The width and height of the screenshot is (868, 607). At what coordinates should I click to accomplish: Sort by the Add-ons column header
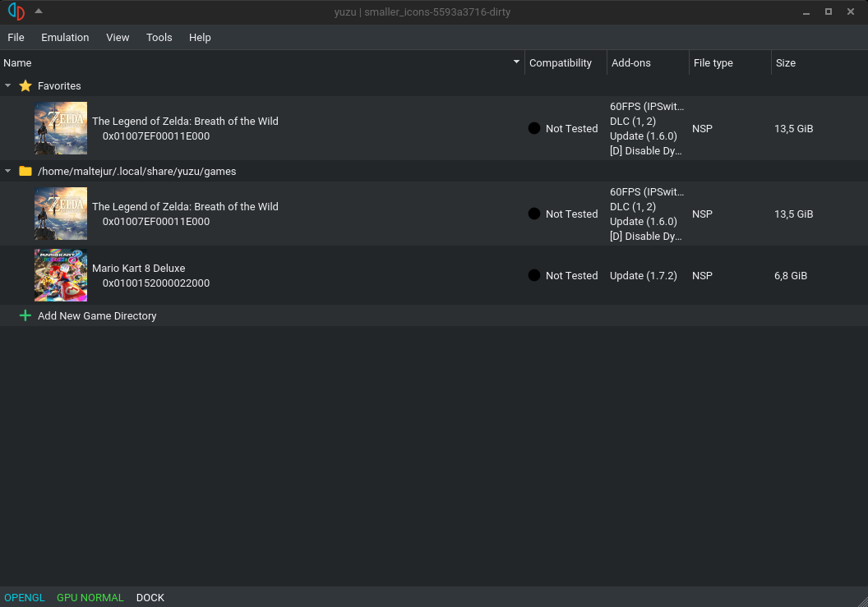pos(648,63)
